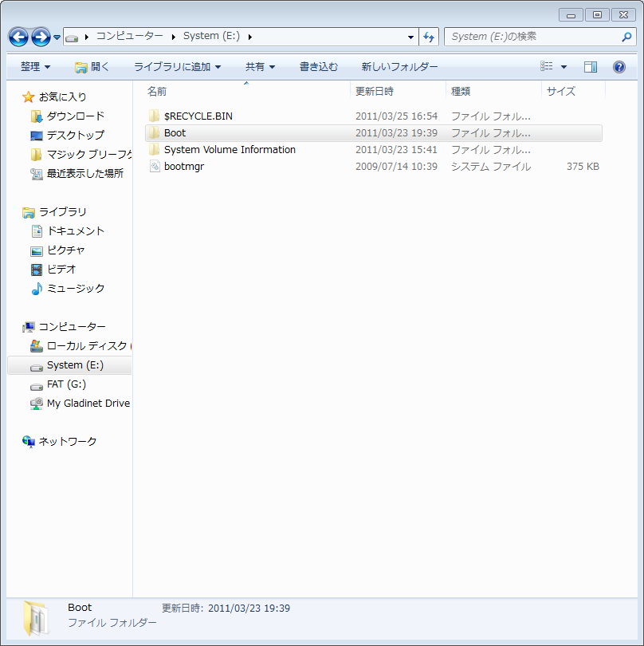Click the $RECYCLE.BIN file name
Image resolution: width=644 pixels, height=646 pixels.
tap(198, 116)
